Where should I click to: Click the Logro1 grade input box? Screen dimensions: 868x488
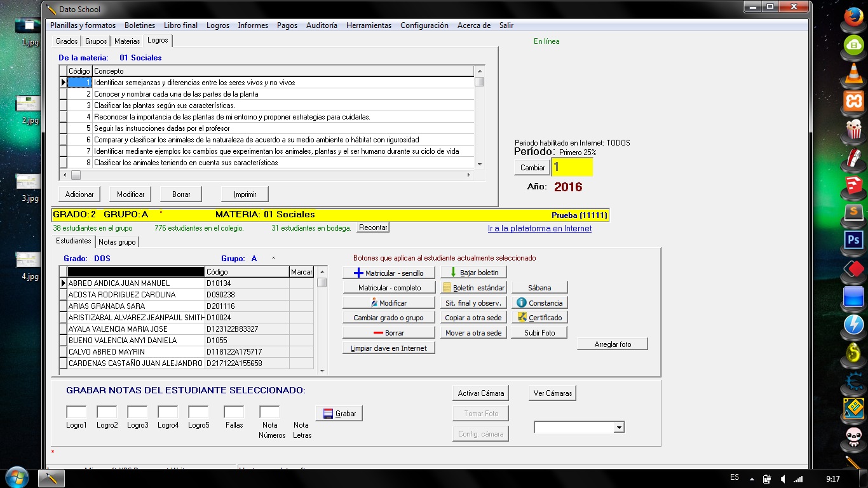click(x=76, y=412)
